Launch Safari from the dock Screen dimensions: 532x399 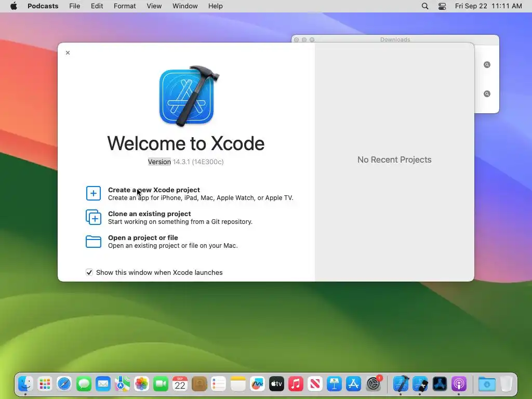coord(64,384)
